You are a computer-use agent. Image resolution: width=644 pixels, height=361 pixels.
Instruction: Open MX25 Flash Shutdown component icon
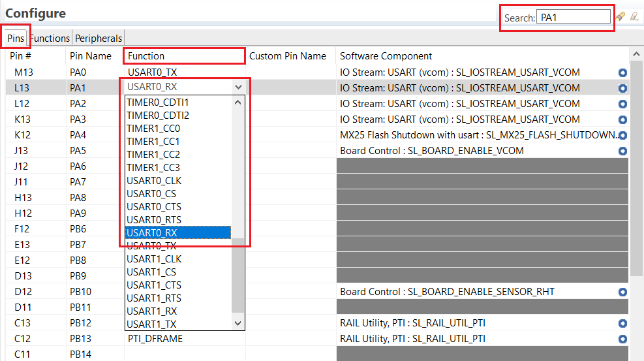(622, 135)
